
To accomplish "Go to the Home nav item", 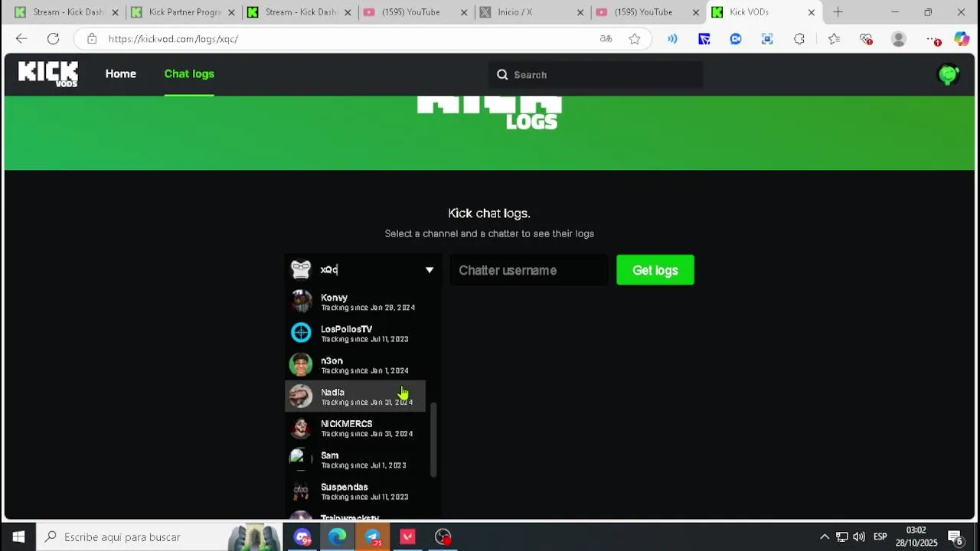I will click(x=121, y=74).
